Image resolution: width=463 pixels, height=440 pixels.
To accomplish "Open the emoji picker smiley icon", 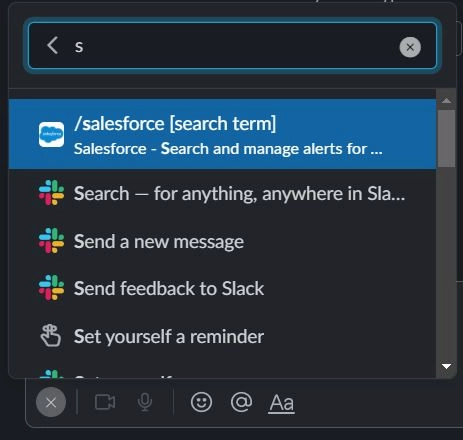I will coord(201,402).
